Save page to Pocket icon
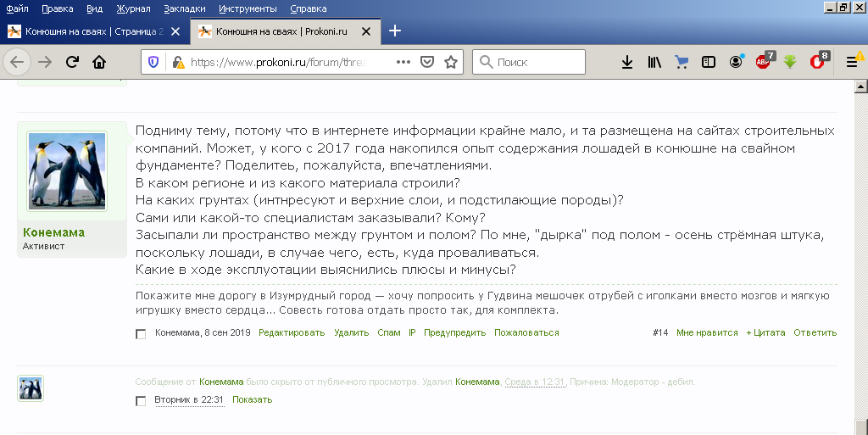Image resolution: width=868 pixels, height=435 pixels. pos(428,62)
